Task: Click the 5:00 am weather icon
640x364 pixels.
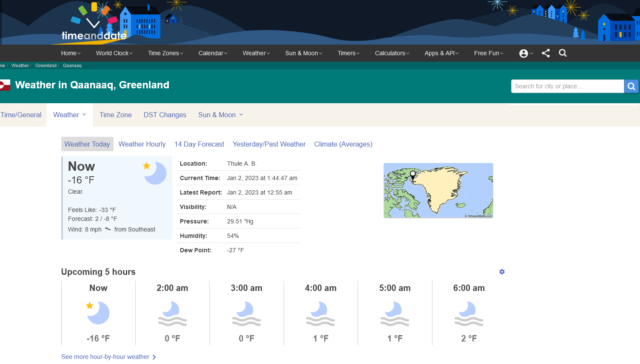Action: [395, 313]
